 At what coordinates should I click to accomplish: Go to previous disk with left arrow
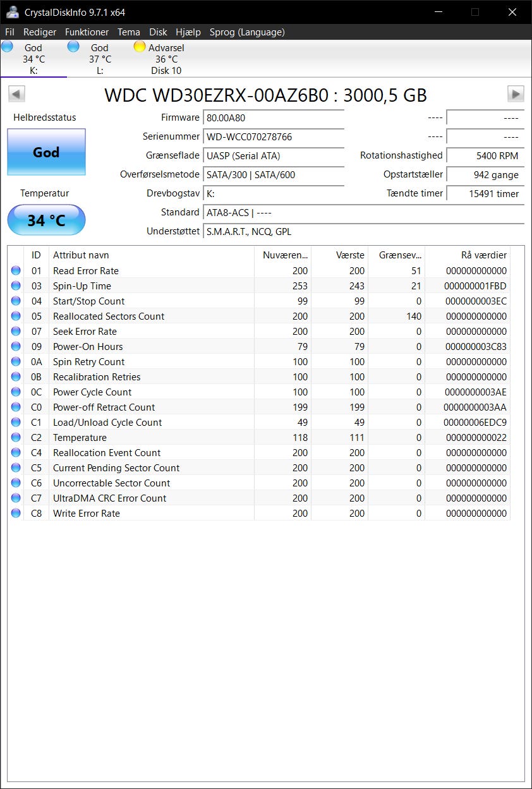pyautogui.click(x=16, y=94)
